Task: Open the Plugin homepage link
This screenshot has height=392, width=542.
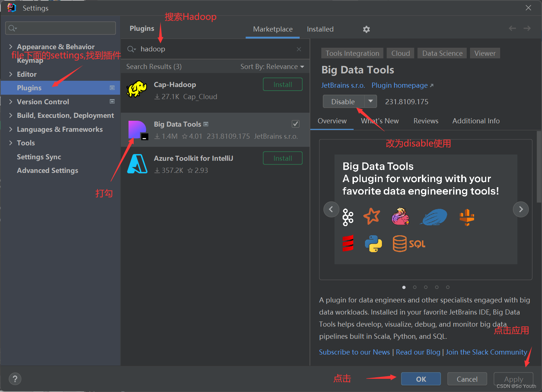Action: click(x=402, y=85)
